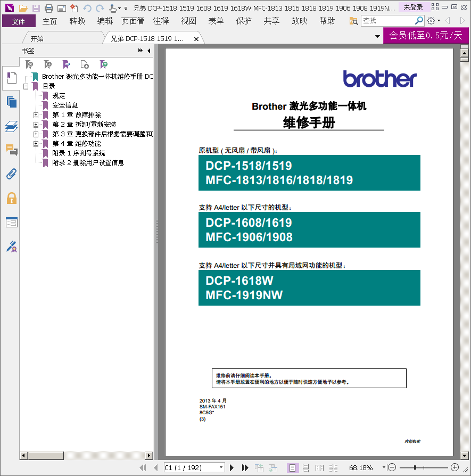Click the 查找 search input field
This screenshot has height=476, width=471.
point(388,21)
